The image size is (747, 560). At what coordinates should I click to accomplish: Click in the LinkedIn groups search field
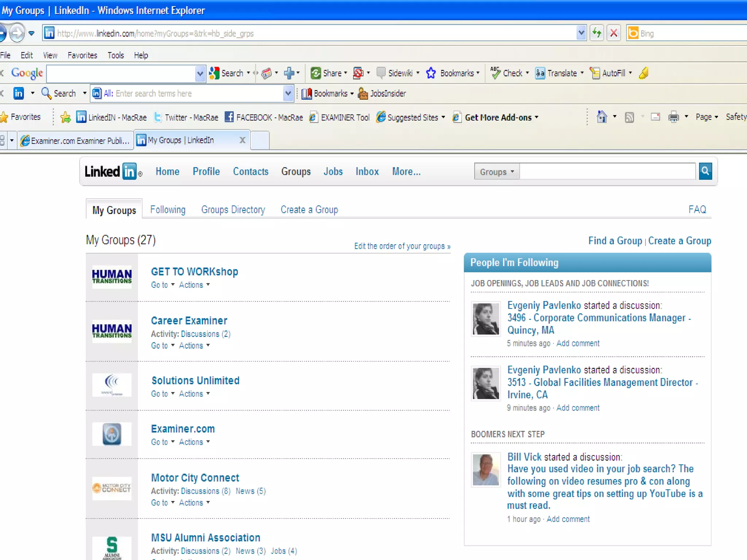(607, 171)
